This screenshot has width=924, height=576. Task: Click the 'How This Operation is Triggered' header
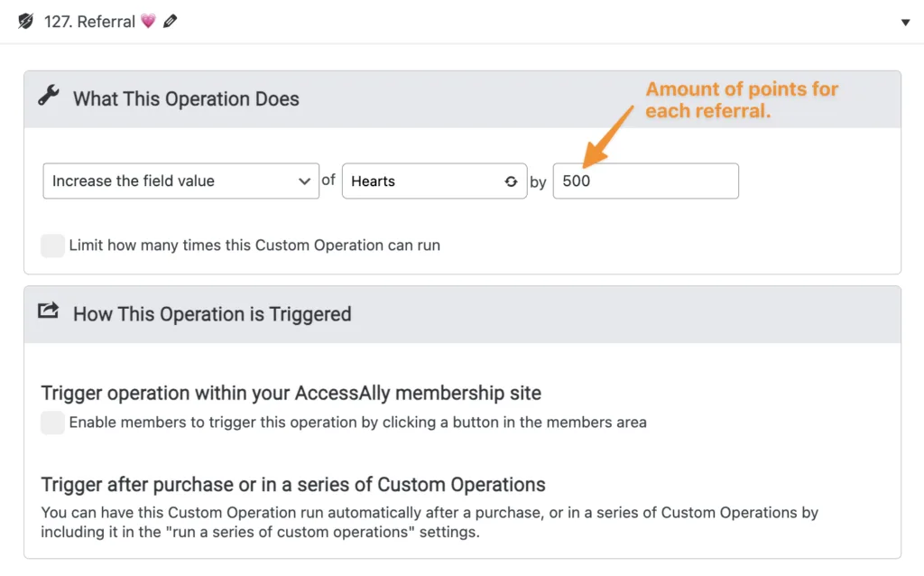212,315
